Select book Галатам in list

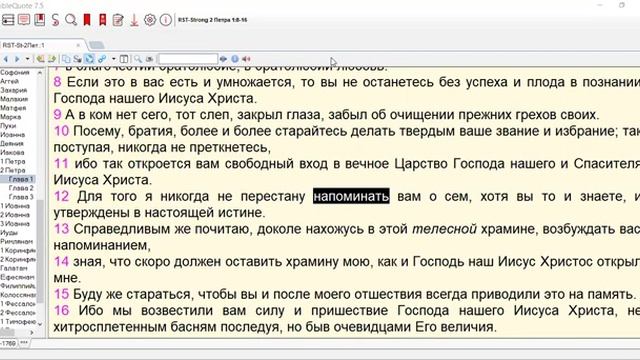point(14,268)
